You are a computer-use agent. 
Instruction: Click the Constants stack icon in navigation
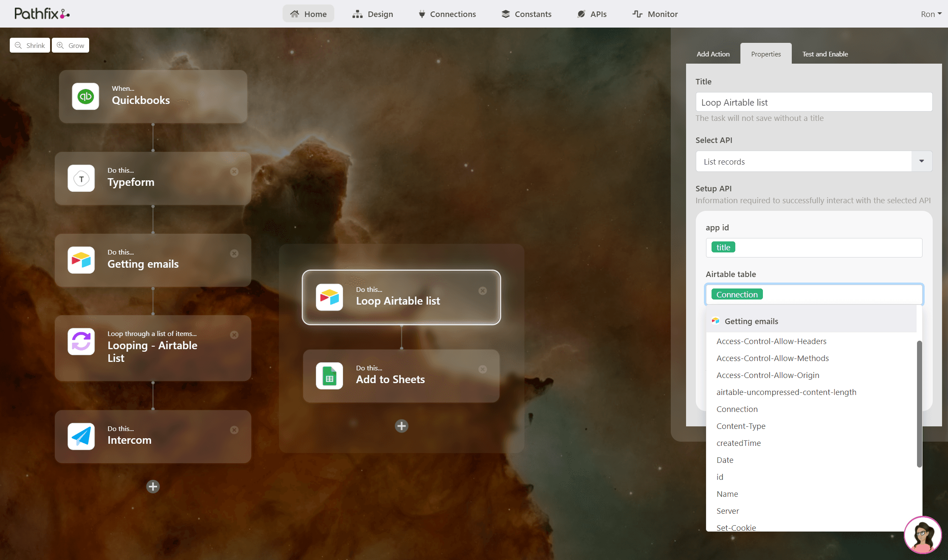pos(505,14)
